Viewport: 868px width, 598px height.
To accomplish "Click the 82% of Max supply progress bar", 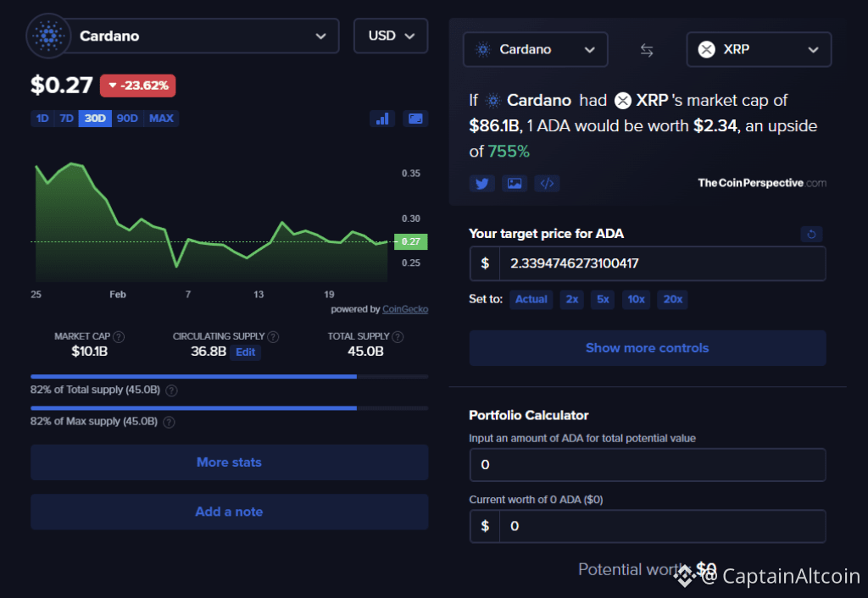I will [x=229, y=408].
